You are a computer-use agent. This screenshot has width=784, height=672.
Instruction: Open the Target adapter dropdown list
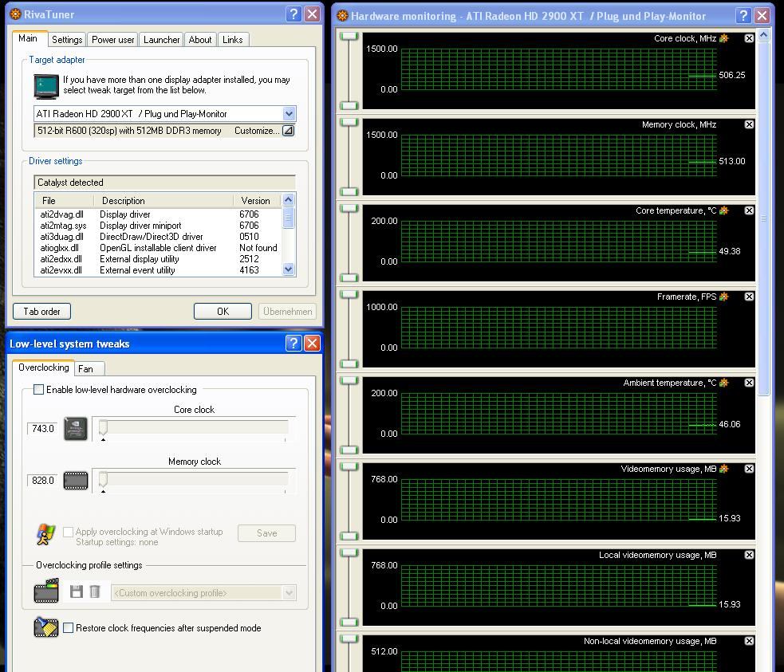[x=289, y=114]
